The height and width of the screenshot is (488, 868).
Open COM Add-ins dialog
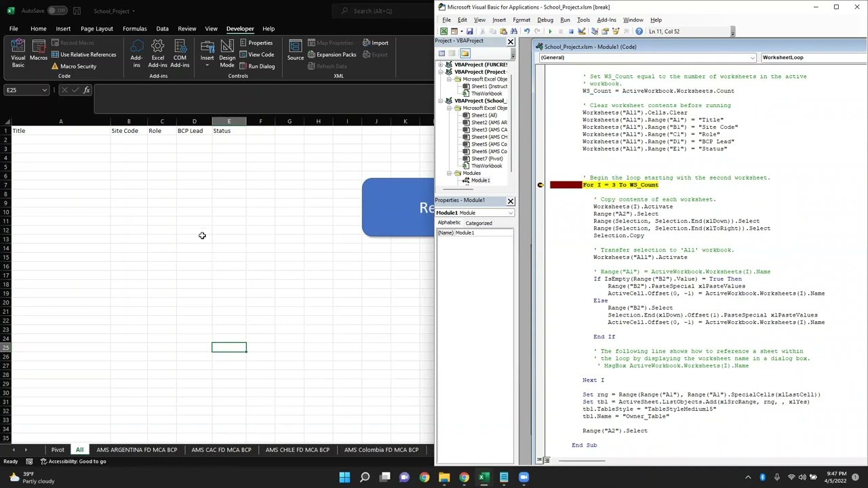pyautogui.click(x=180, y=53)
